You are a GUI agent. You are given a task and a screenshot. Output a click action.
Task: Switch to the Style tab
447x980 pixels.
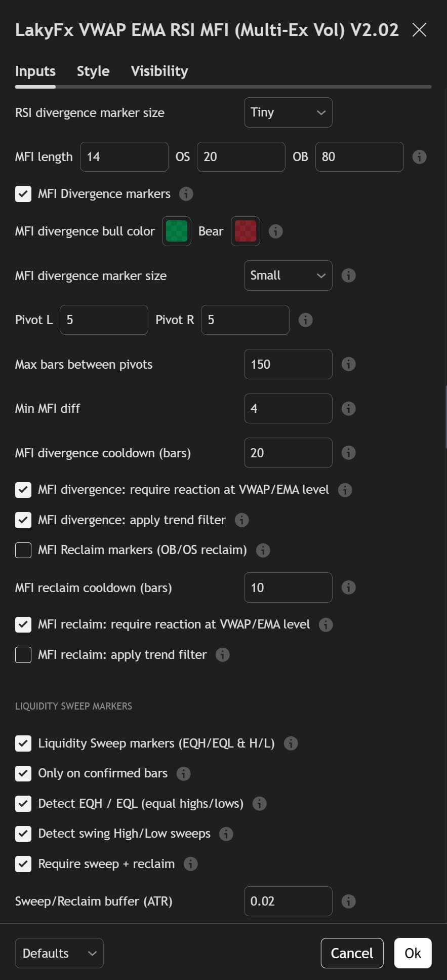93,71
